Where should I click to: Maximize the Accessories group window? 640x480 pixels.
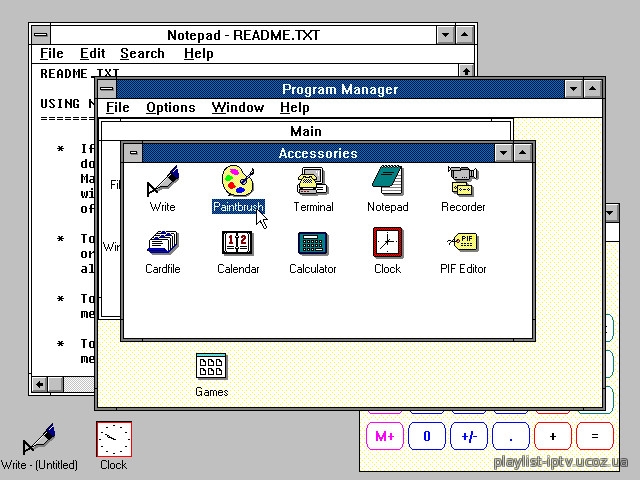[x=522, y=153]
